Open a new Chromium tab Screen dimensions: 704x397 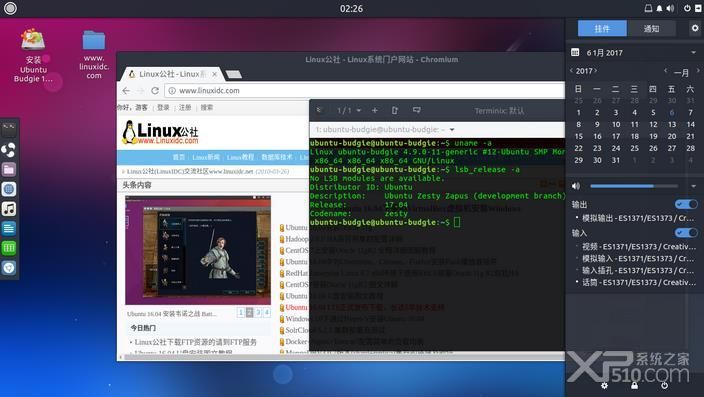(x=233, y=74)
